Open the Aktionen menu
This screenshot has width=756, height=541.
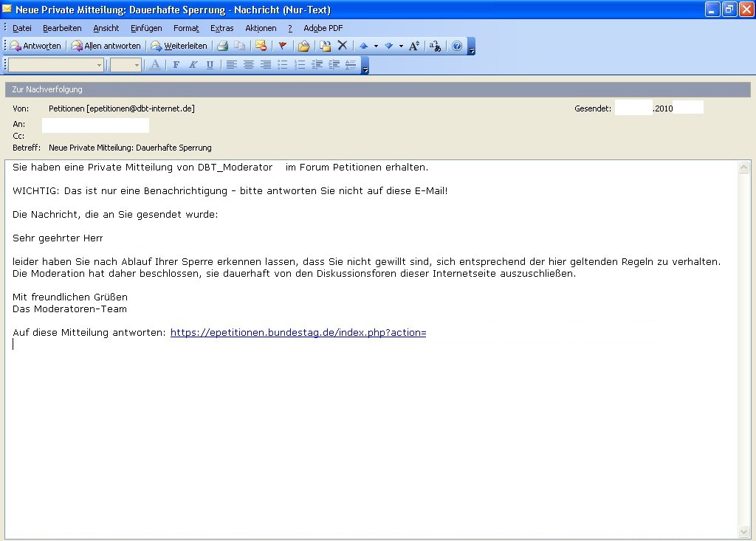click(261, 28)
